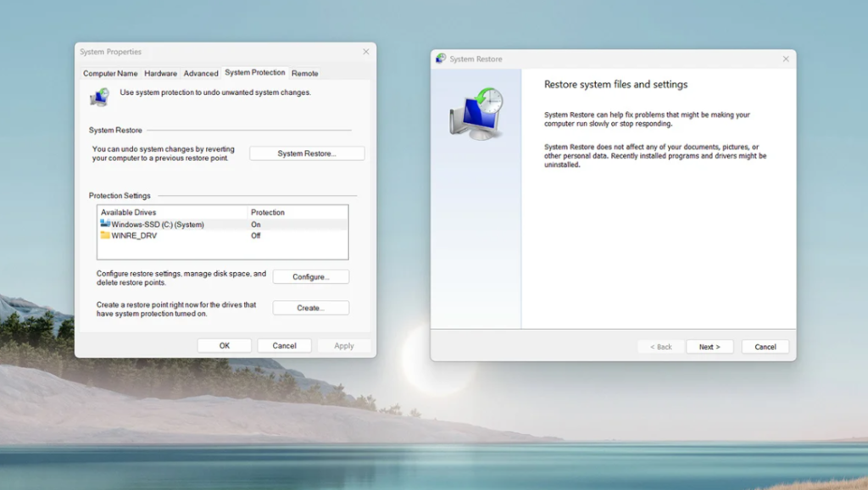Click the System Restore title bar icon
Screen dimensions: 868x490
[x=442, y=59]
